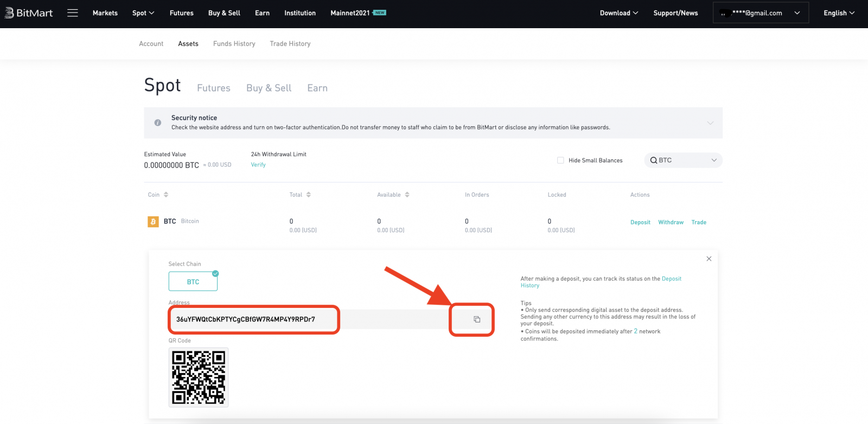Switch to Funds History tab
The height and width of the screenshot is (424, 868).
pyautogui.click(x=234, y=44)
